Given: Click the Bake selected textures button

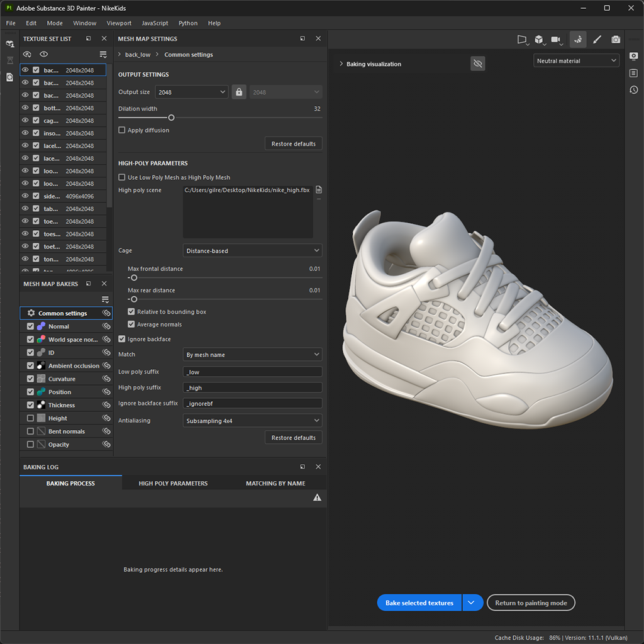Looking at the screenshot, I should tap(419, 602).
